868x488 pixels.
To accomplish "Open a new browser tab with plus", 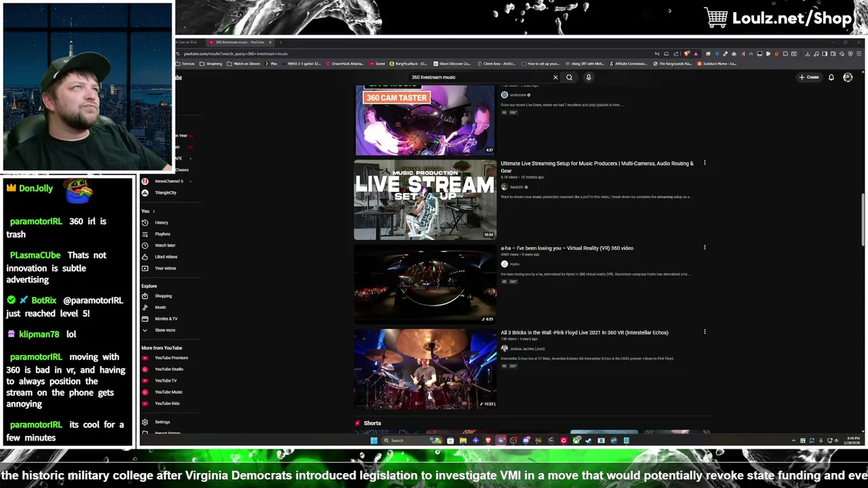I will point(281,42).
